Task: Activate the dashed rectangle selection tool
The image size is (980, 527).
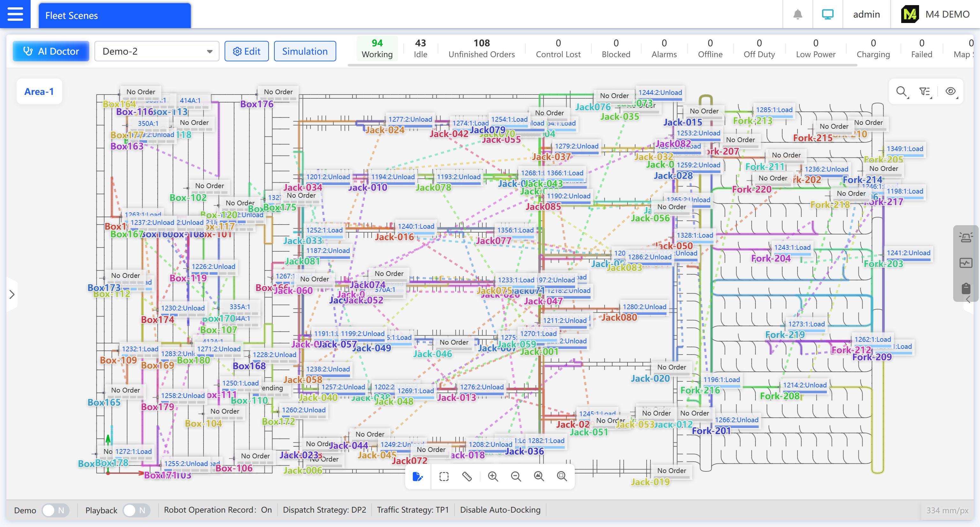Action: 444,476
